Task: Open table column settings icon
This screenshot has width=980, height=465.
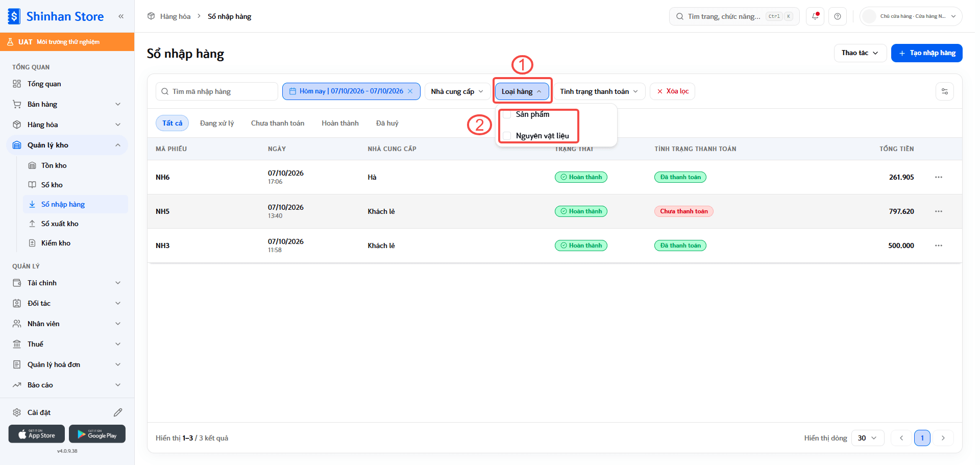Action: pyautogui.click(x=945, y=91)
